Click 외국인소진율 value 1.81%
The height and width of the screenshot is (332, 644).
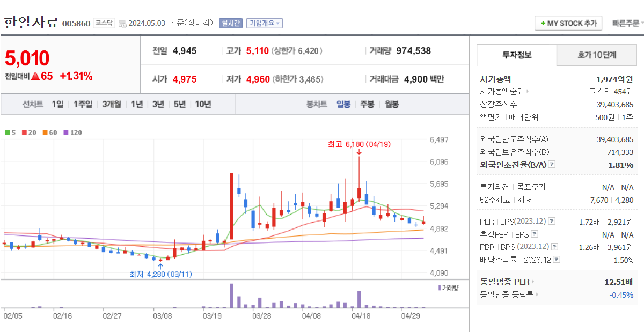pyautogui.click(x=621, y=165)
